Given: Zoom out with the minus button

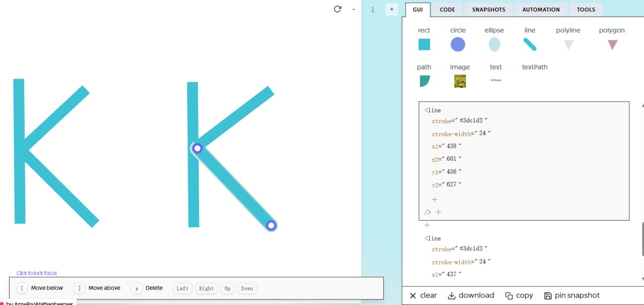Looking at the screenshot, I should (x=354, y=9).
